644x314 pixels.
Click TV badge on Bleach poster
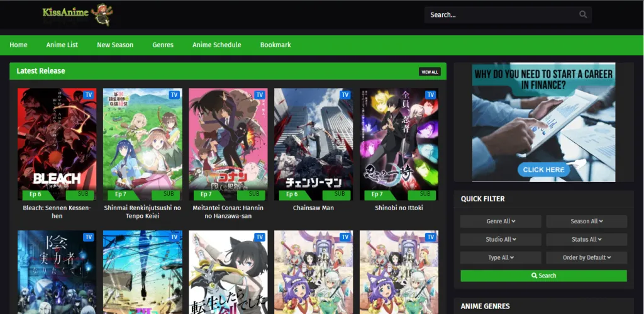pos(89,95)
